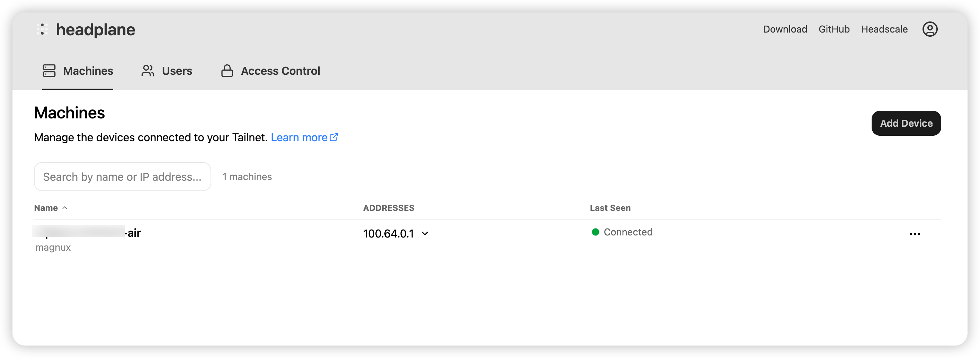The image size is (980, 358).
Task: Toggle the Name column sort arrow
Action: [65, 208]
